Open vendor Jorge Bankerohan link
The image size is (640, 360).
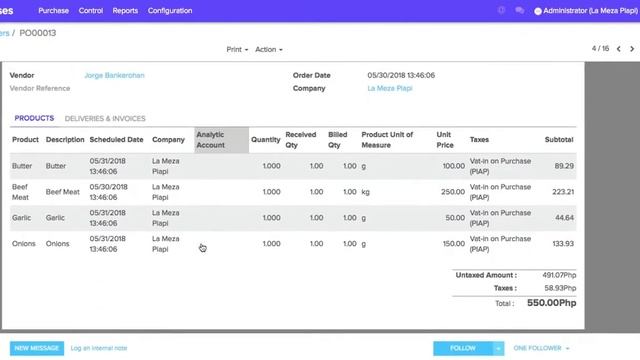pos(114,76)
